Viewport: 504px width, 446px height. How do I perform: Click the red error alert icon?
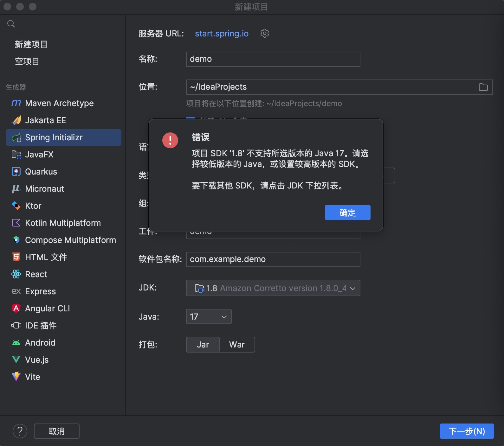pos(170,140)
